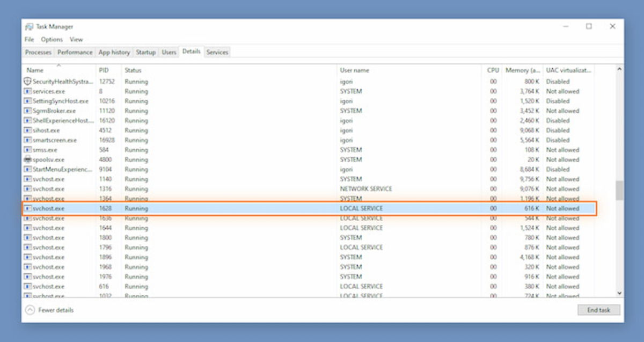Click the ShellExperienceHost process icon

coord(28,121)
